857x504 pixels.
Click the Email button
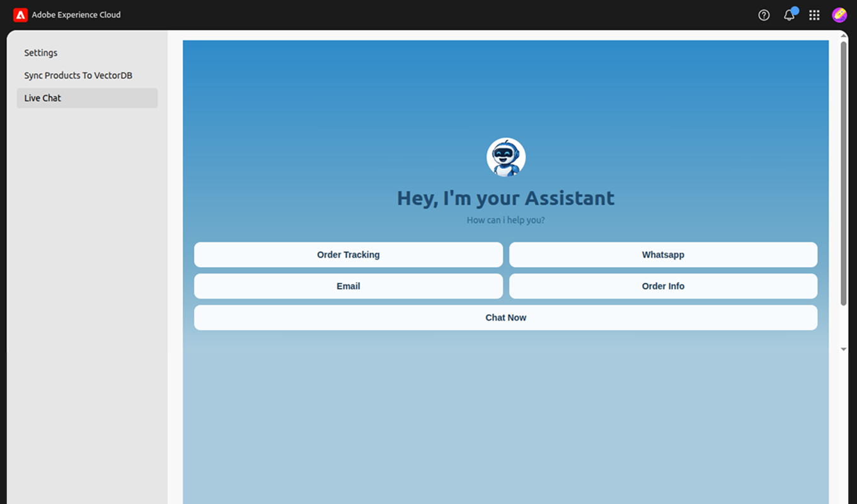tap(348, 286)
